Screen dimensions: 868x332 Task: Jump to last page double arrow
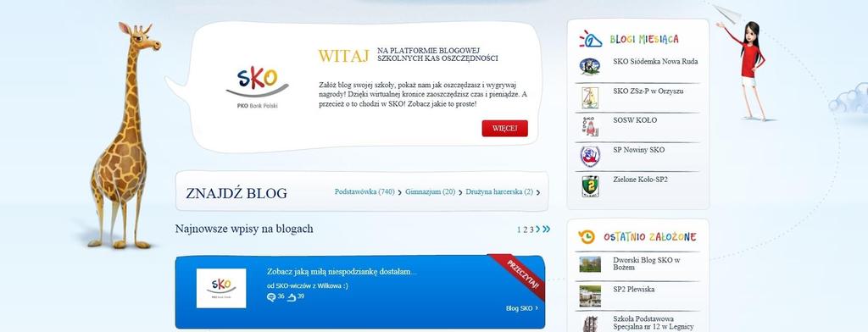click(547, 229)
